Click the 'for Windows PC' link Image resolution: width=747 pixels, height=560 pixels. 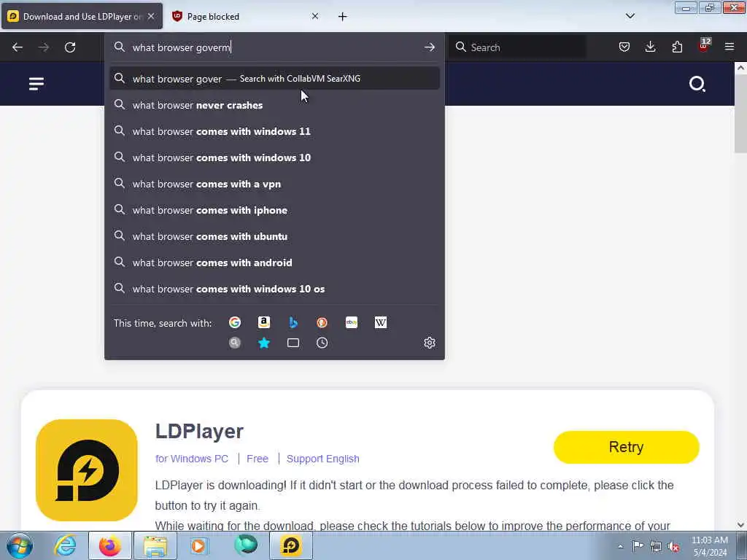click(192, 459)
